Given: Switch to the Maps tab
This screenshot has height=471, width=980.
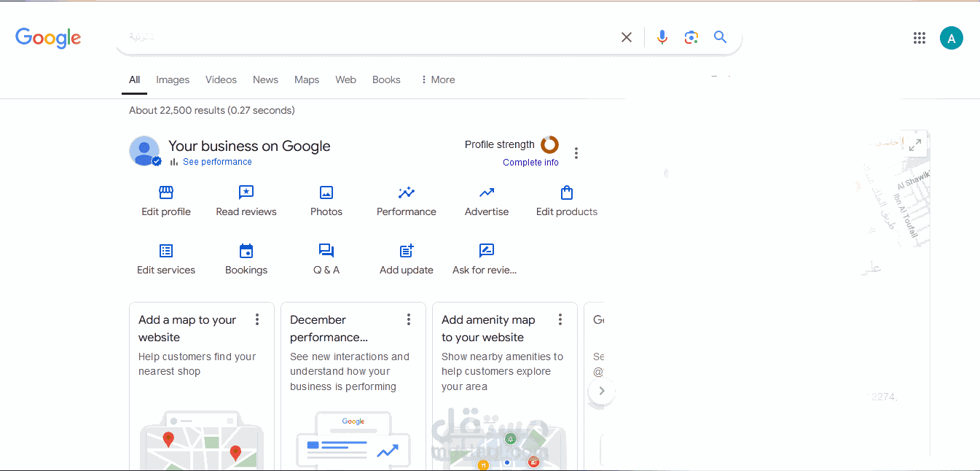Looking at the screenshot, I should tap(307, 80).
